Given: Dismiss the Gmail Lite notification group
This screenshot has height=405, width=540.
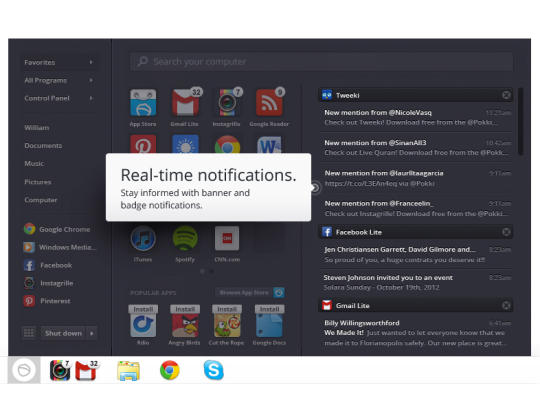Looking at the screenshot, I should 506,305.
